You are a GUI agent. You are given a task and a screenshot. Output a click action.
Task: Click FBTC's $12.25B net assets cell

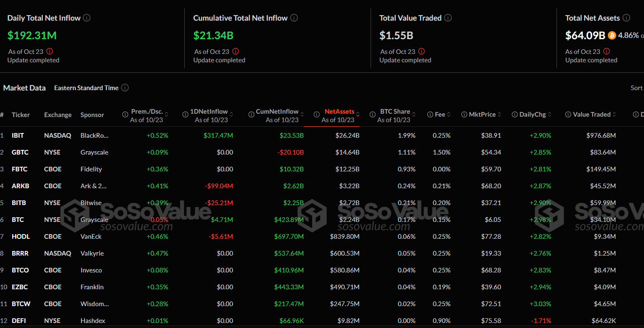(347, 169)
